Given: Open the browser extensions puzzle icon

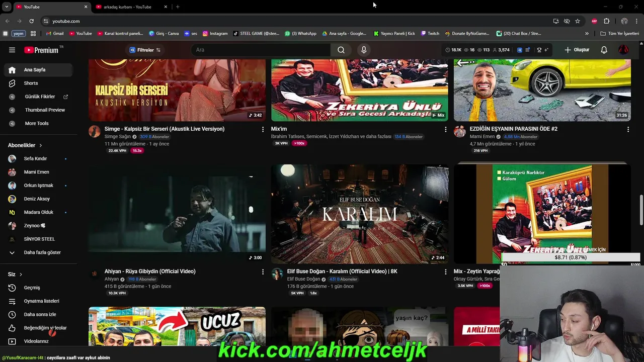Looking at the screenshot, I should [x=606, y=21].
